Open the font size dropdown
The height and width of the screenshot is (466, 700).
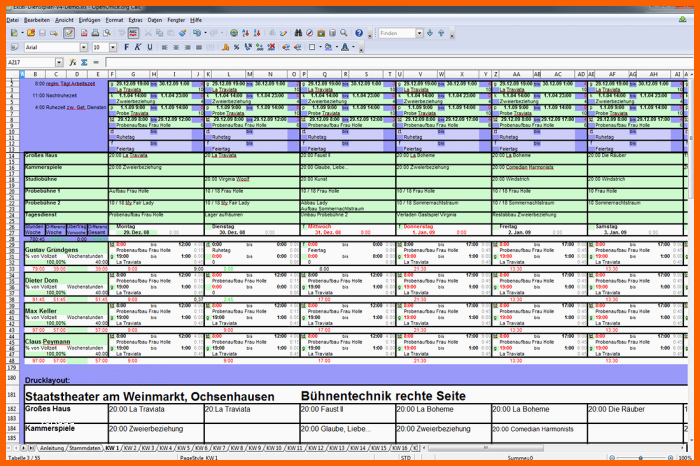[111, 47]
